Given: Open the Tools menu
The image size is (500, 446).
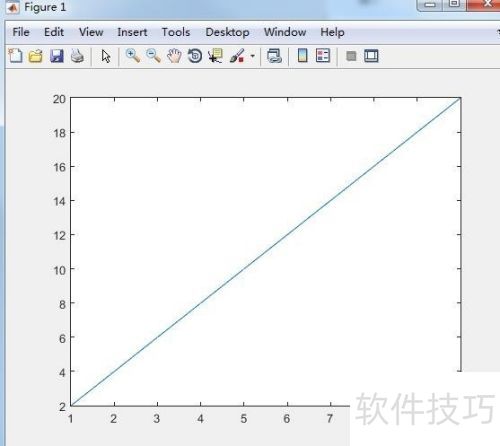Looking at the screenshot, I should [x=176, y=32].
